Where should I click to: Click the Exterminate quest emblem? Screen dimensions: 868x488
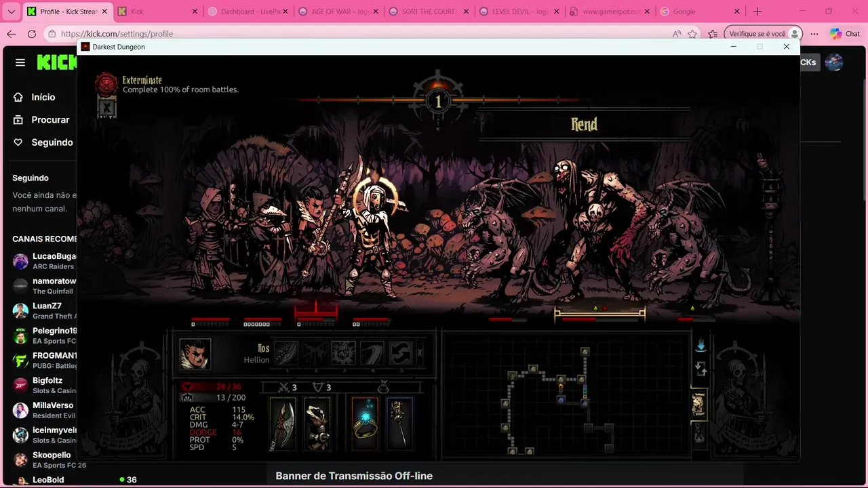pos(106,83)
